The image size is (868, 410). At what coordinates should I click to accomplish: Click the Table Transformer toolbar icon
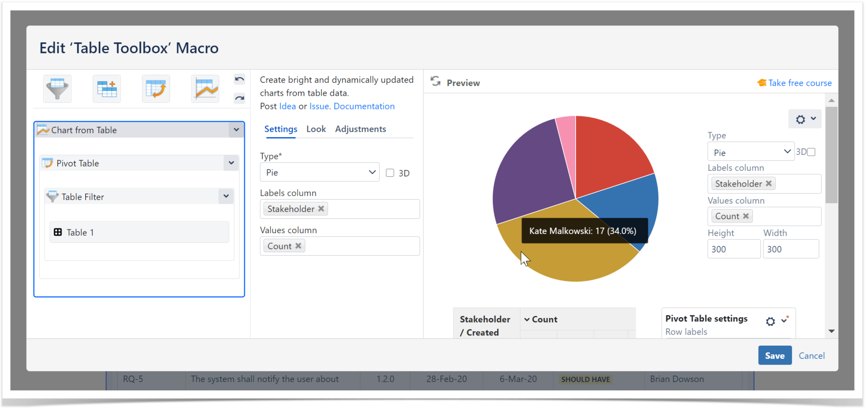[107, 89]
